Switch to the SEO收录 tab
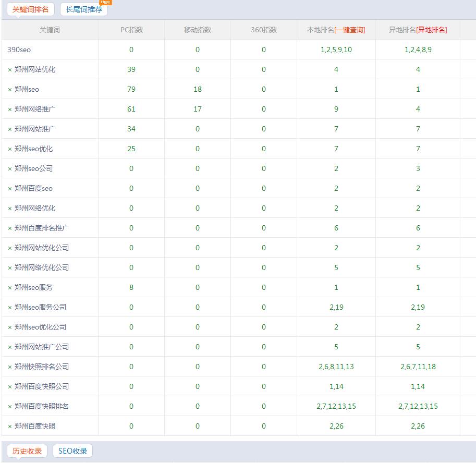Screen dimensions: 476x463 point(72,451)
